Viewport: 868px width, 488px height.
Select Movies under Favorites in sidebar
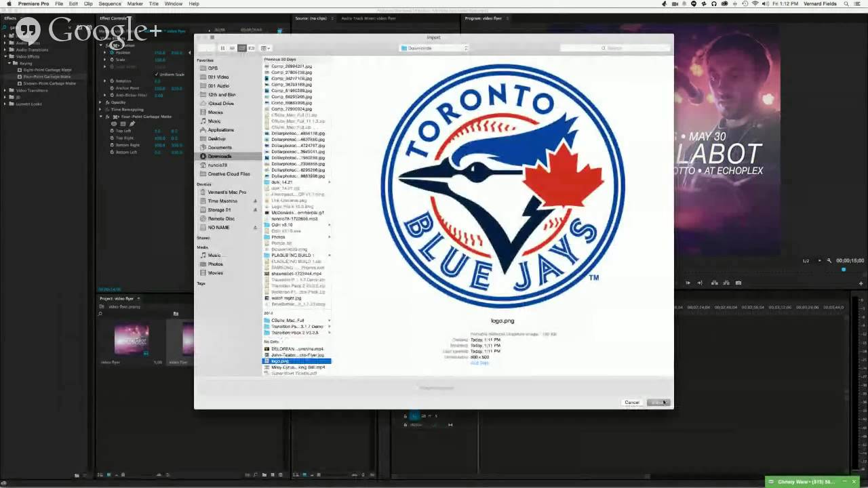[216, 113]
